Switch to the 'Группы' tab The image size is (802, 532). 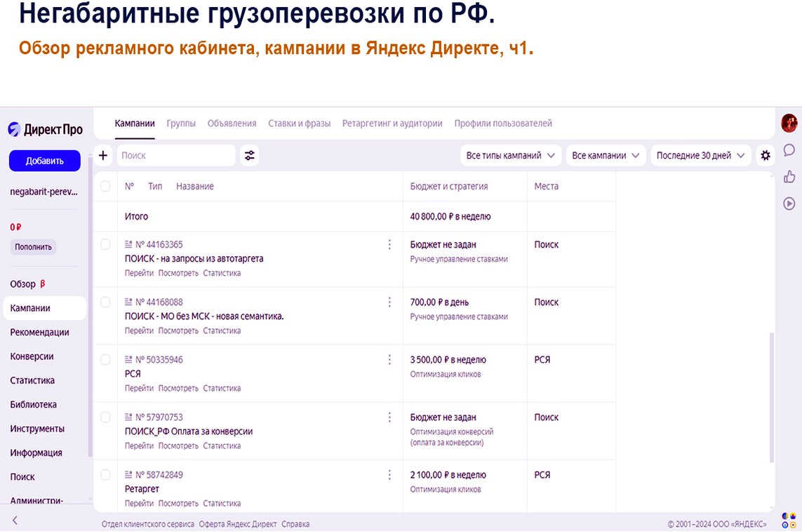point(181,124)
